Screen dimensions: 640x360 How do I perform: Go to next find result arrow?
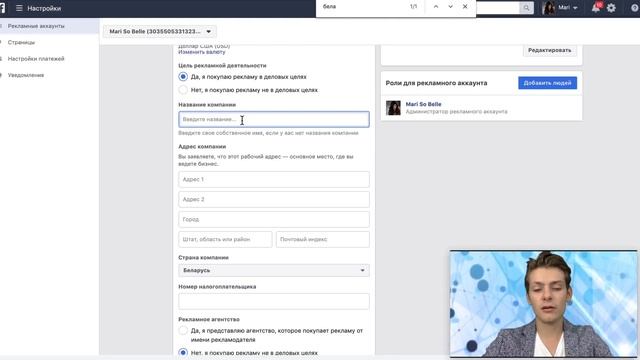coord(450,7)
